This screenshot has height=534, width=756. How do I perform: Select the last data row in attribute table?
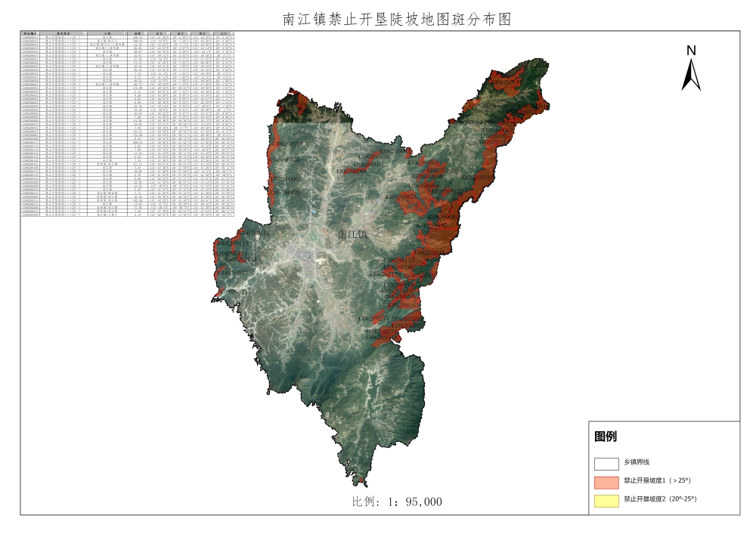(127, 215)
